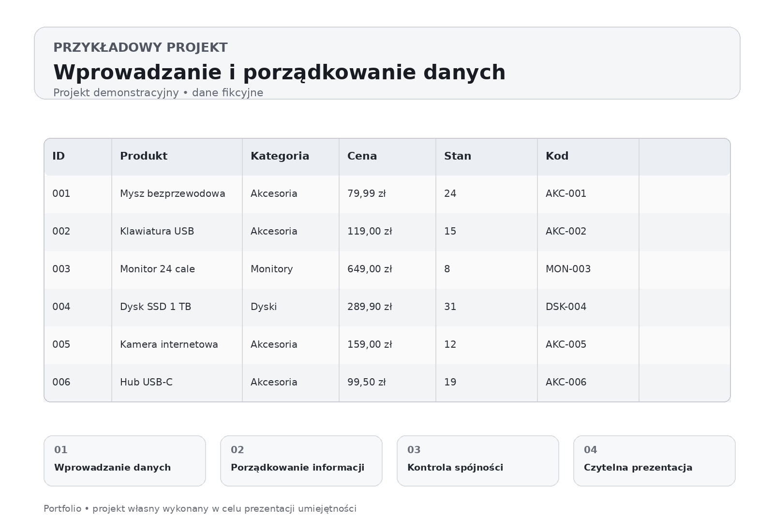The height and width of the screenshot is (532, 774).
Task: Click the Projekt demonstracyjny subtitle
Action: point(158,93)
